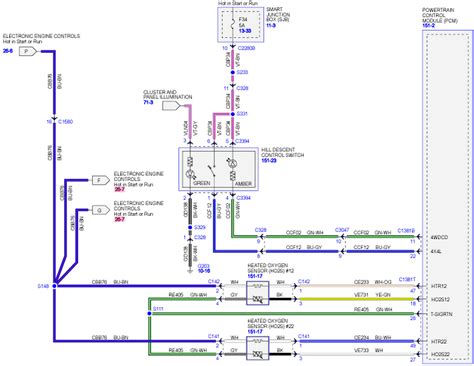Open Hill Descent switch reference 151-23
Screen dimensions: 474x366
click(x=269, y=161)
